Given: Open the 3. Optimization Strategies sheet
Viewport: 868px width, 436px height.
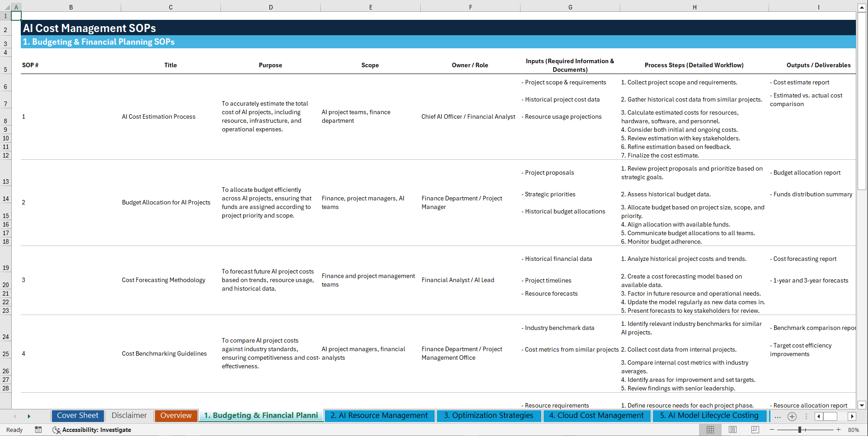Looking at the screenshot, I should click(x=488, y=415).
